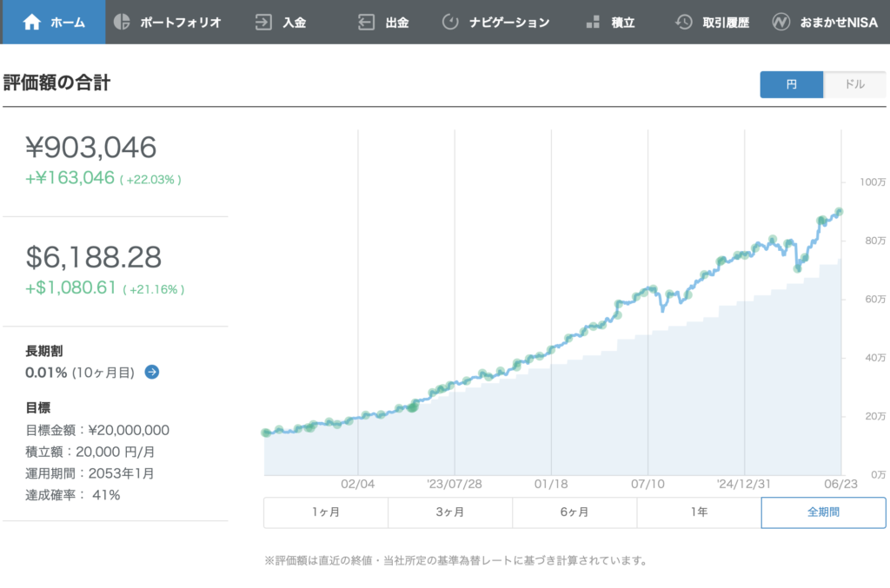Click the 積立額 20,000 円/月 line
The image size is (890, 588).
coord(90,452)
